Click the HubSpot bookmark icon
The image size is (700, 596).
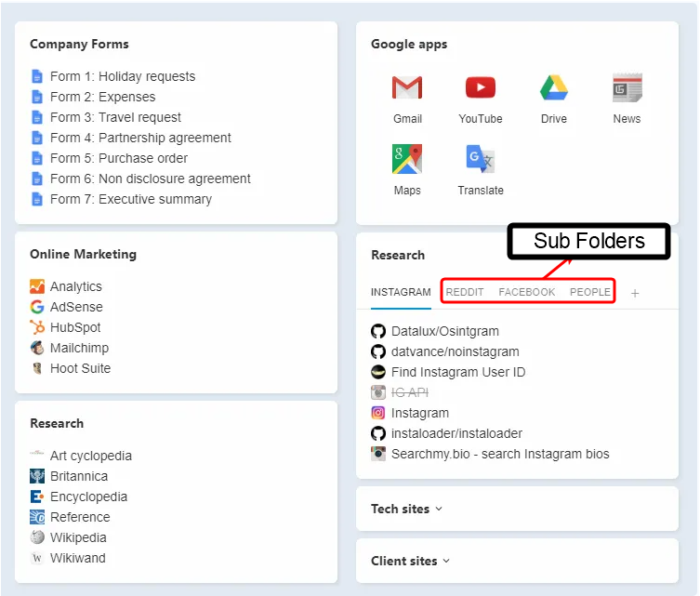click(37, 327)
